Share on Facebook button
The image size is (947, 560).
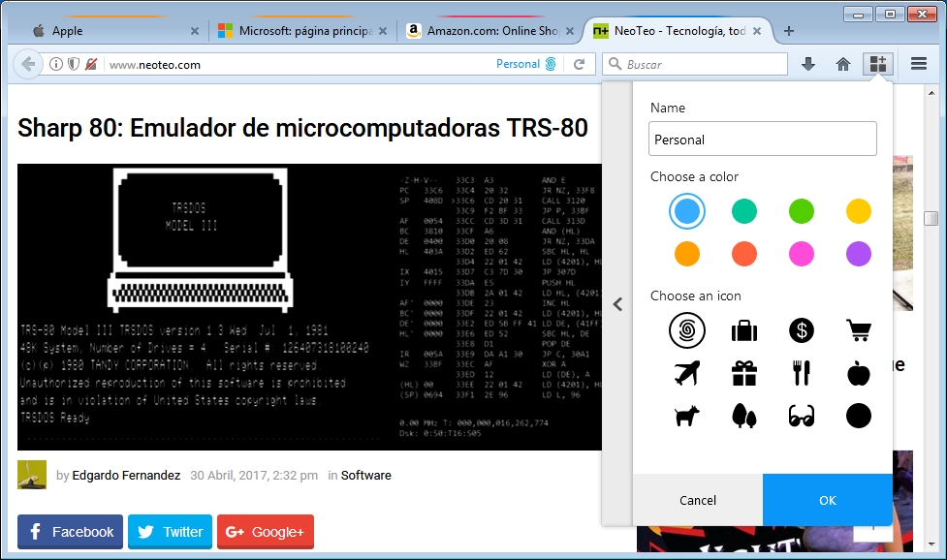(x=70, y=532)
